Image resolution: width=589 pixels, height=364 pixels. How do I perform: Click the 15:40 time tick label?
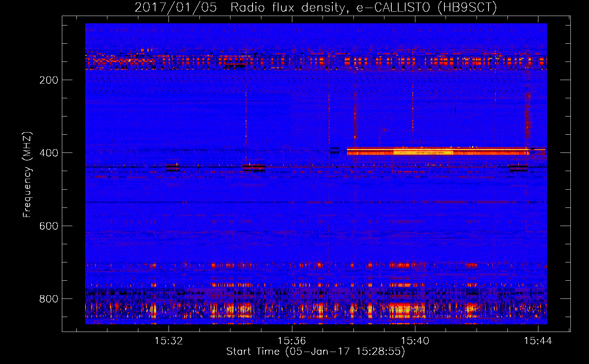(x=415, y=341)
